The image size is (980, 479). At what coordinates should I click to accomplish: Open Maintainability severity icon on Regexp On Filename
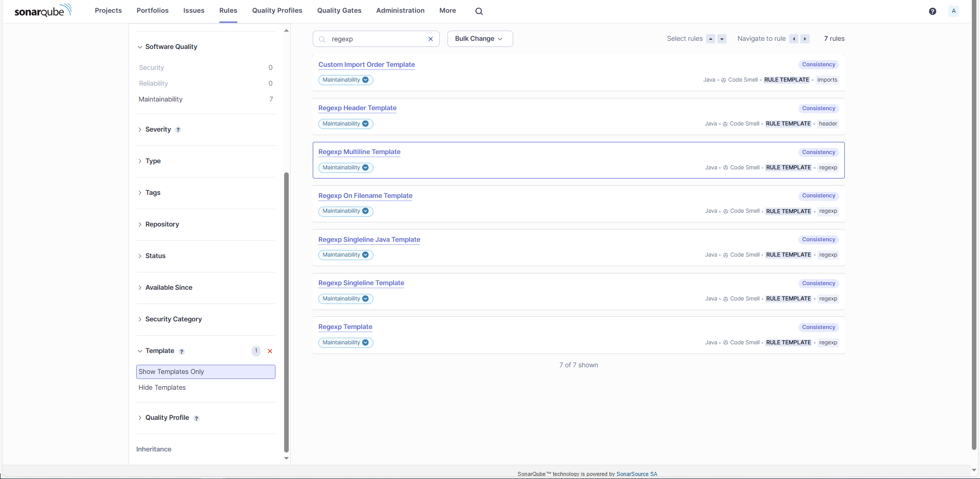pyautogui.click(x=365, y=211)
